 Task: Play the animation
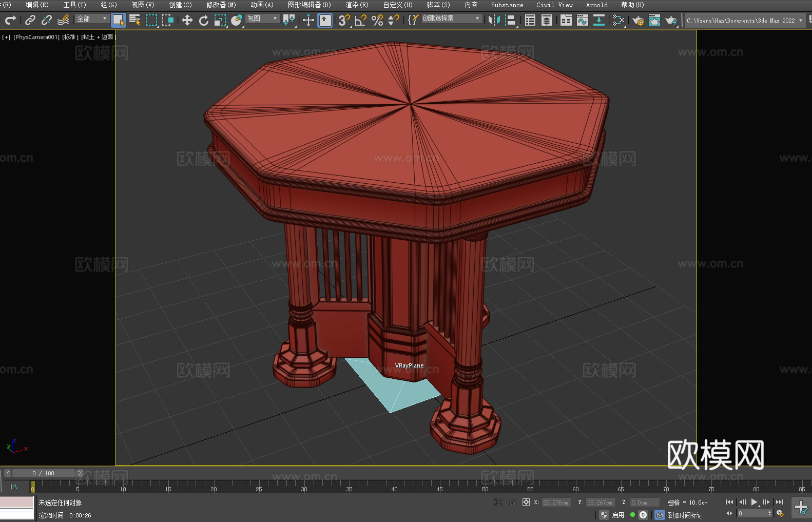[x=755, y=502]
